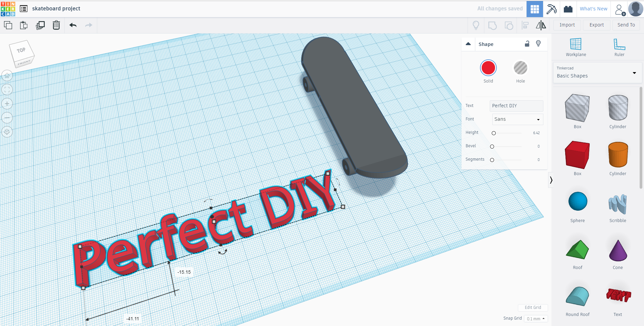Click the Tinkercad logo
This screenshot has width=644, height=326.
8,9
